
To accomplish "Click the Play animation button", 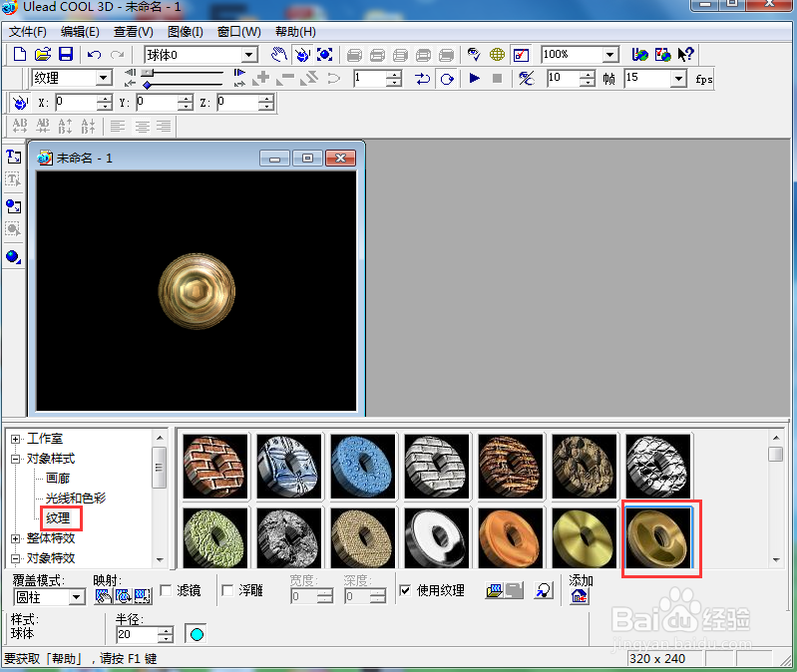I will 474,78.
